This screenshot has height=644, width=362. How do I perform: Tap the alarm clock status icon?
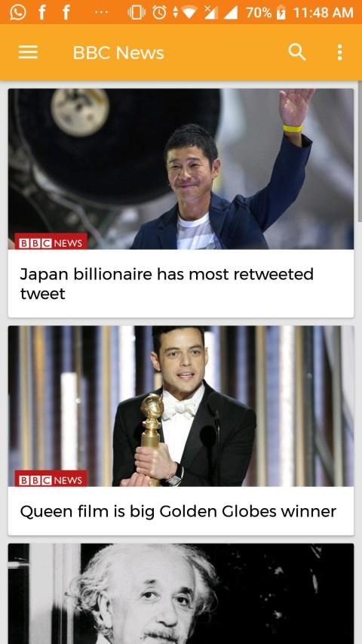[x=159, y=12]
